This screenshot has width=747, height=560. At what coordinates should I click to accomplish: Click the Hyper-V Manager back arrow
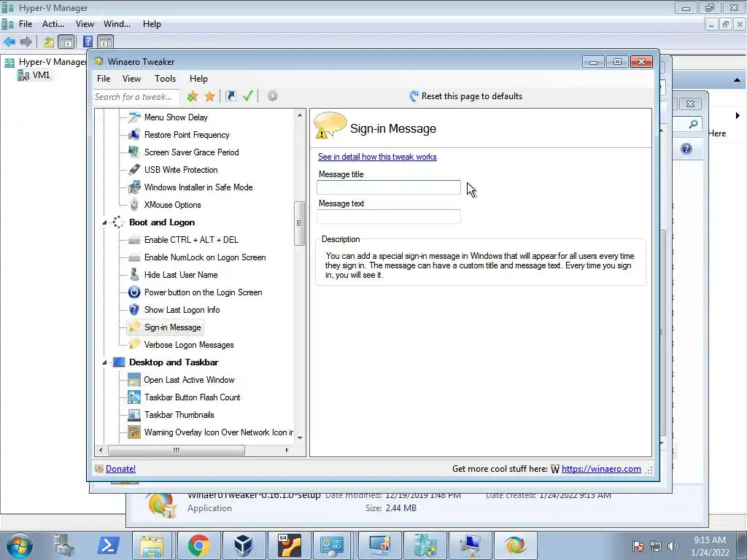tap(9, 42)
